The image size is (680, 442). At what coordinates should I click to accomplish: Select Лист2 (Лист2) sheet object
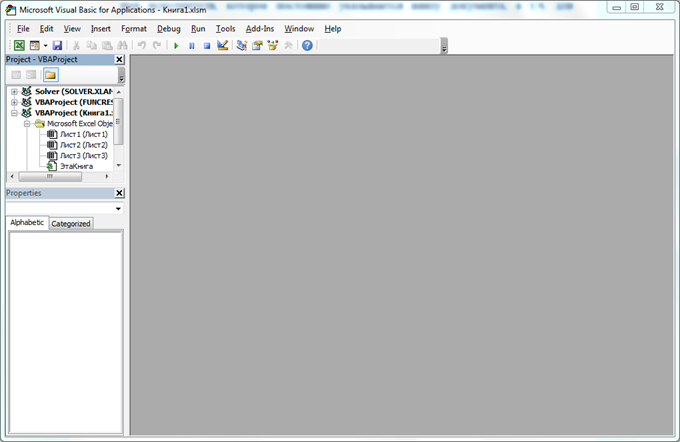pos(84,145)
